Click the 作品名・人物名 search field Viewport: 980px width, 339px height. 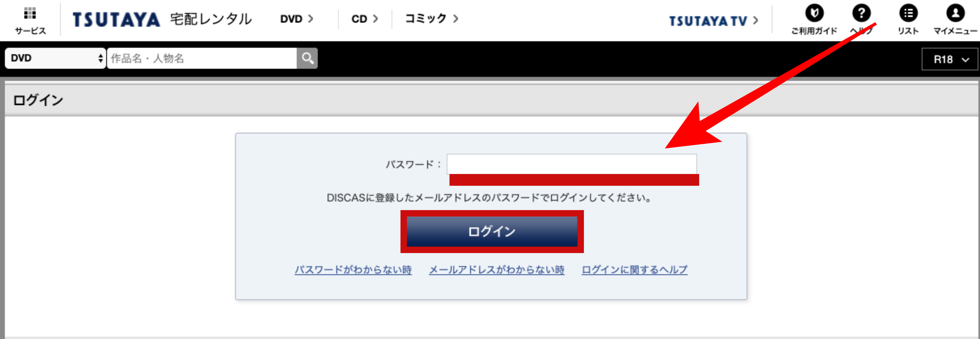click(202, 58)
